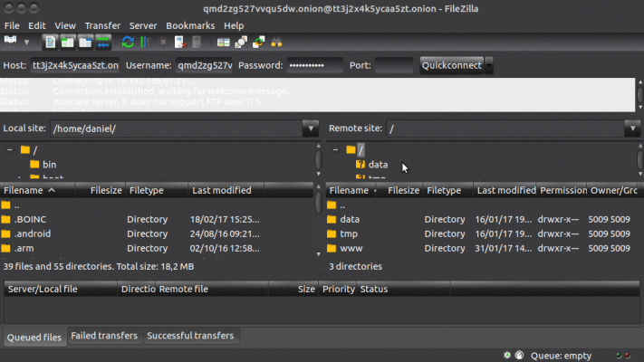
Task: Toggle synchronized browsing icon
Action: [x=259, y=42]
